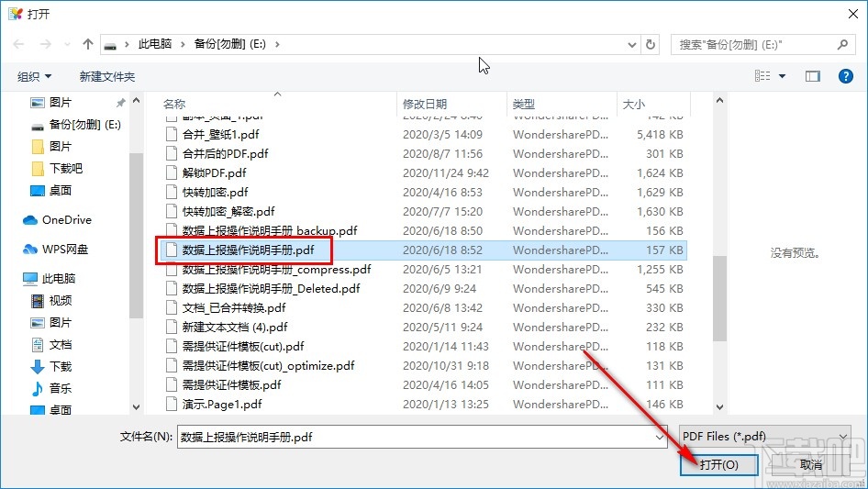Open the PDF Files (*.pdf) filter dropdown
Image resolution: width=868 pixels, height=489 pixels.
coord(764,437)
